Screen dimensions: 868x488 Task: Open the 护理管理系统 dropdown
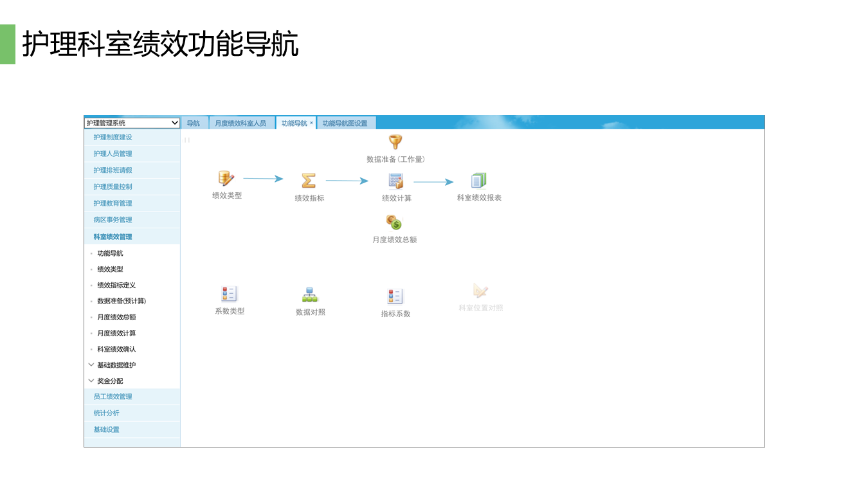[132, 123]
